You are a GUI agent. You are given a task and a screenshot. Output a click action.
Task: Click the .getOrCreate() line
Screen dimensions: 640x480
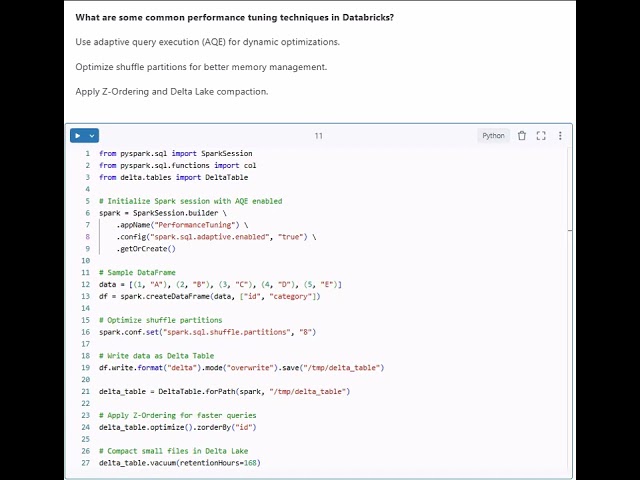point(146,249)
